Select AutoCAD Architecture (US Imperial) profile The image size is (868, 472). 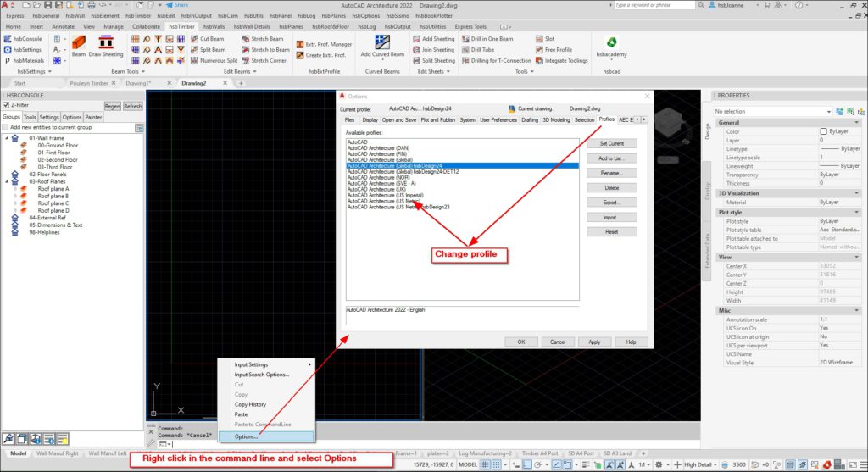pos(386,196)
